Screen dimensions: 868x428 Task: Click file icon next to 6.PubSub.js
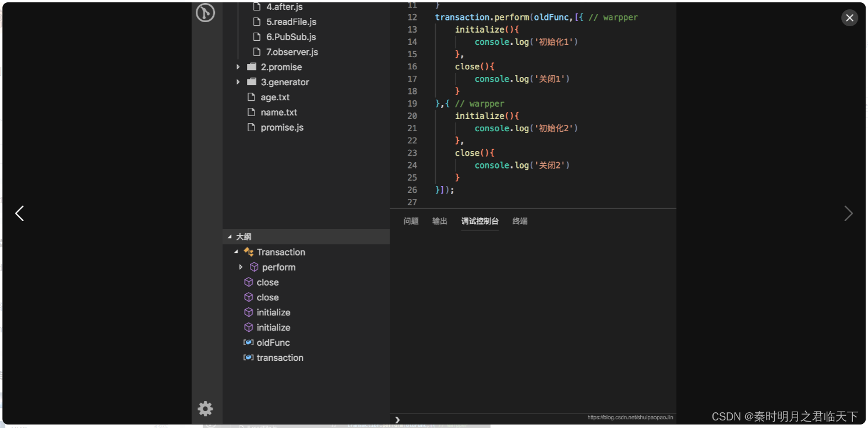tap(257, 37)
